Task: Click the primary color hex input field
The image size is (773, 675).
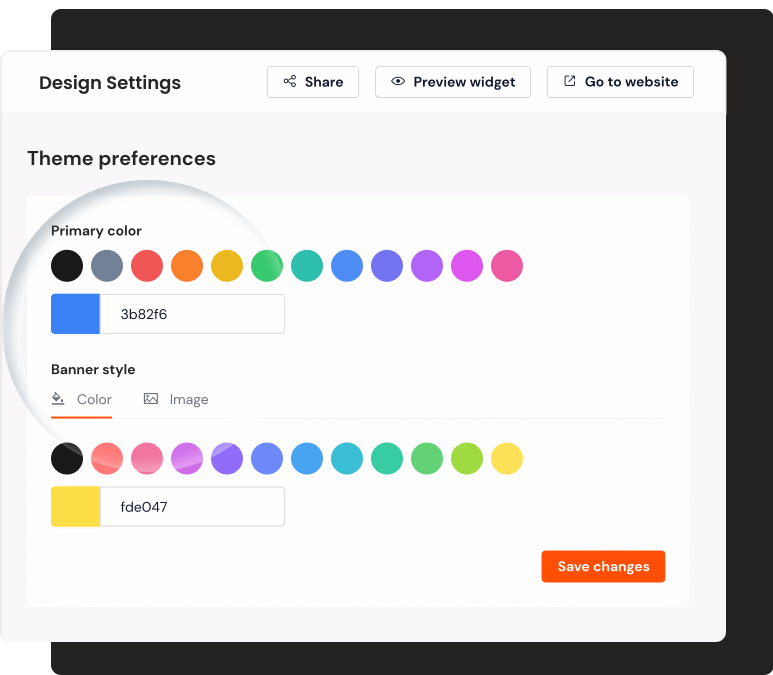Action: click(192, 314)
